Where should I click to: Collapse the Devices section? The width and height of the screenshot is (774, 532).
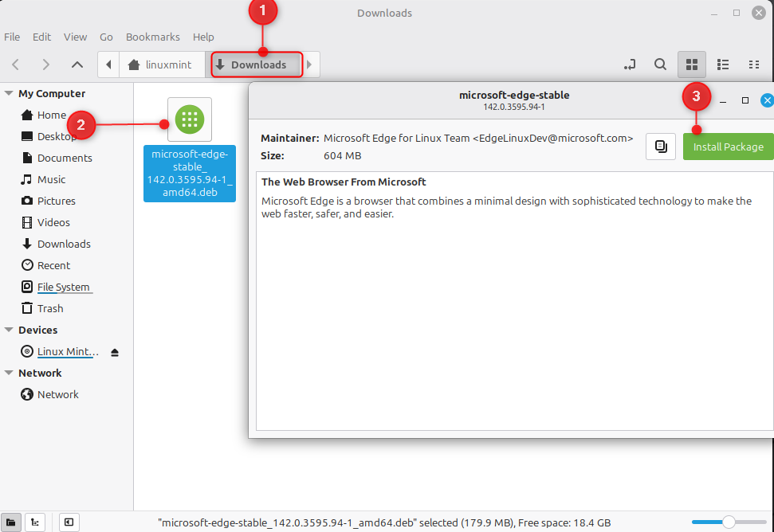pyautogui.click(x=9, y=330)
